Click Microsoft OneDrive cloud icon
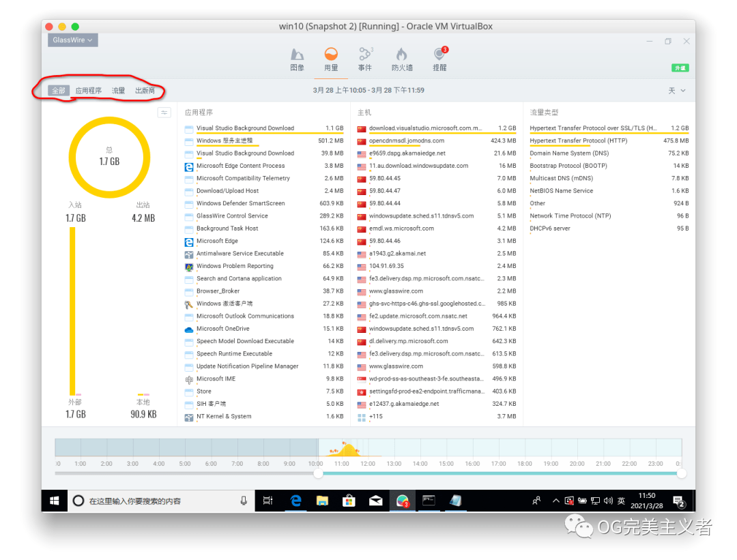Screen dimensions: 737x560 click(189, 329)
